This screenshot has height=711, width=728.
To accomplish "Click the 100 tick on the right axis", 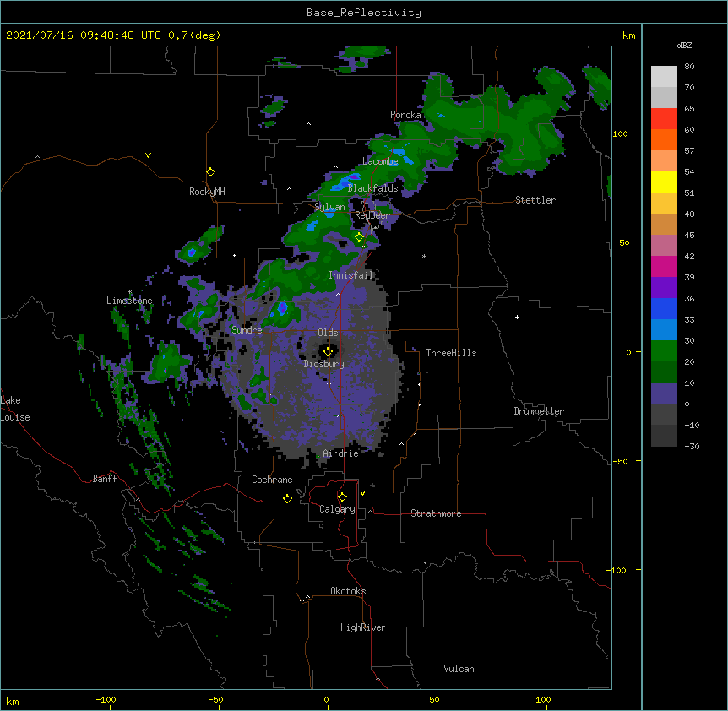I will [x=620, y=133].
